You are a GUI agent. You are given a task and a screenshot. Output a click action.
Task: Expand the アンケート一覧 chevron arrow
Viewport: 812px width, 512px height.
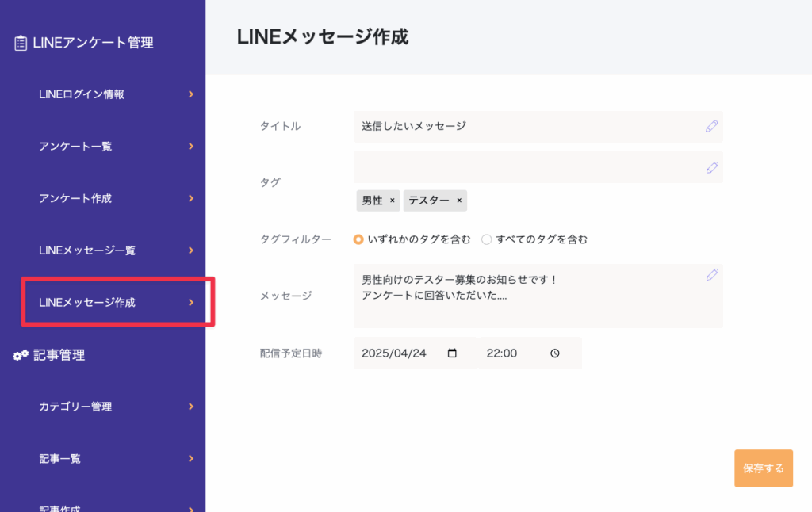tap(191, 147)
